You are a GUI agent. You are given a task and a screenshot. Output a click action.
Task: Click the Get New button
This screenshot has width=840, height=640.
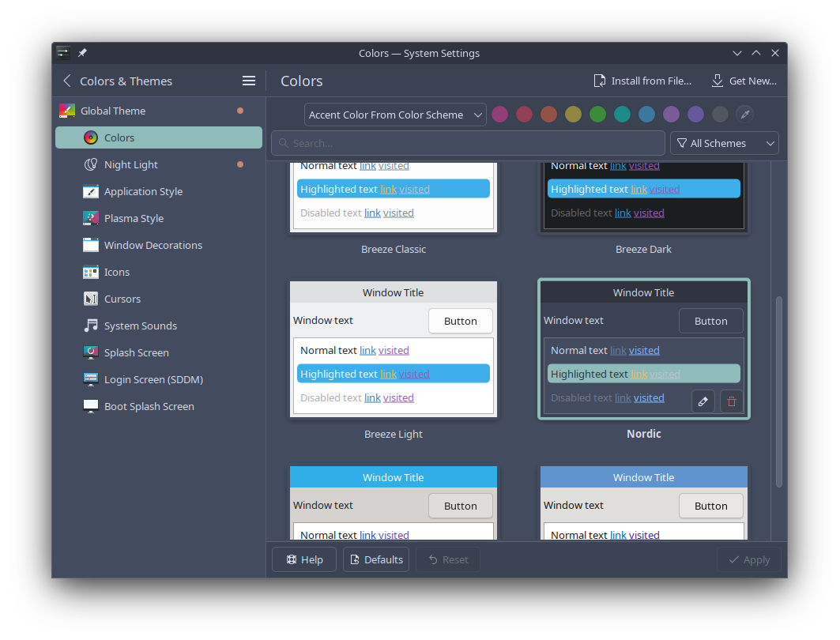[744, 81]
